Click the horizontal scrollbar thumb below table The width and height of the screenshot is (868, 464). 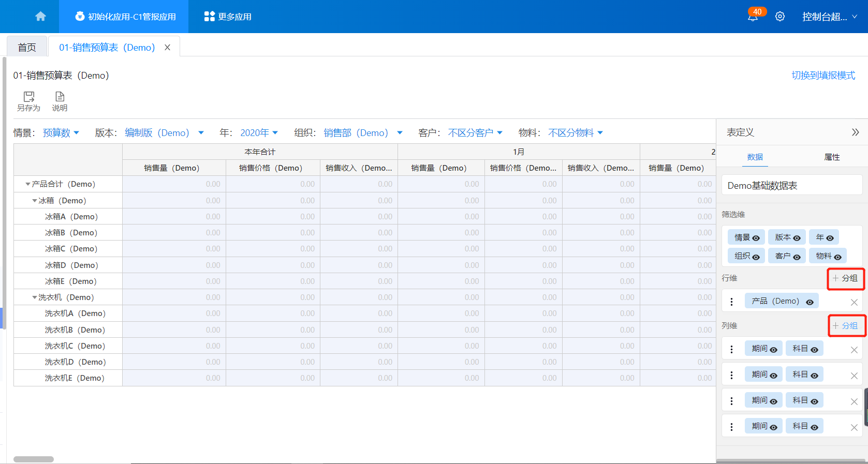34,459
